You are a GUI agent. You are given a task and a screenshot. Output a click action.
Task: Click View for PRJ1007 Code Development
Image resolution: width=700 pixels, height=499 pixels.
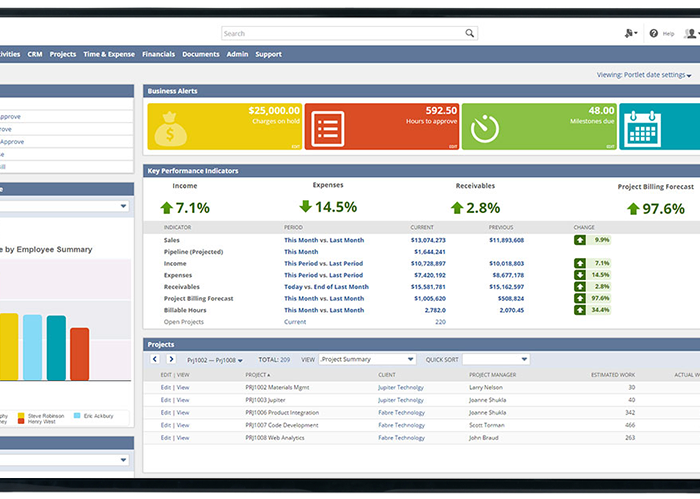point(183,425)
